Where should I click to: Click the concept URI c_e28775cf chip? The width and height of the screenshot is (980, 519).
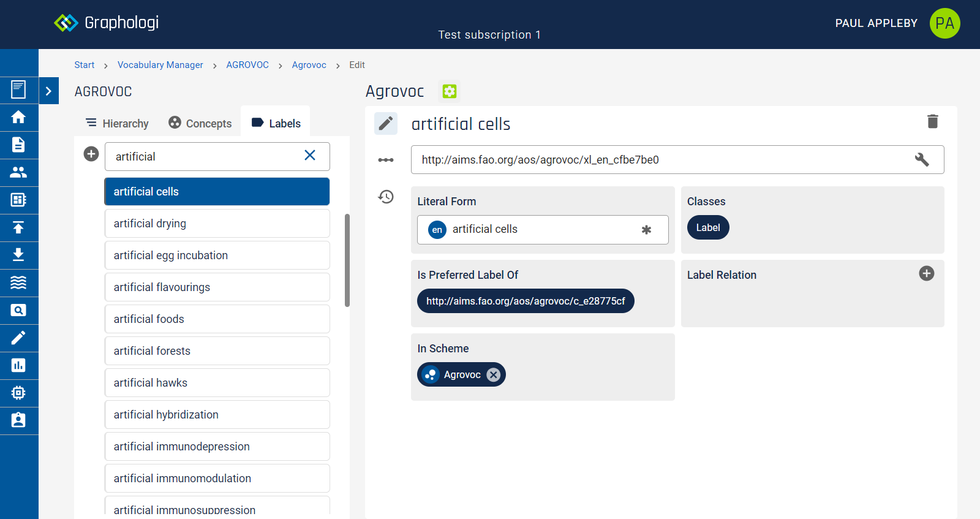[526, 301]
